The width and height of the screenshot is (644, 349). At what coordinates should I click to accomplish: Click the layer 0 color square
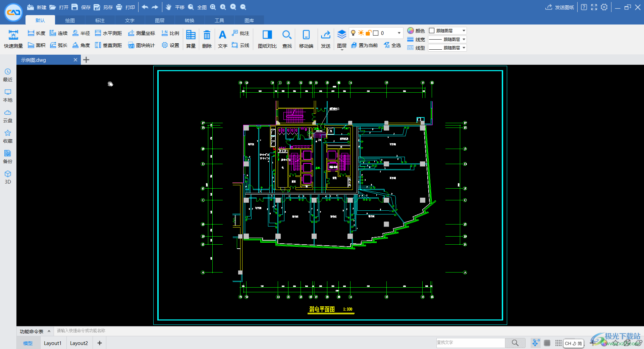tap(376, 33)
